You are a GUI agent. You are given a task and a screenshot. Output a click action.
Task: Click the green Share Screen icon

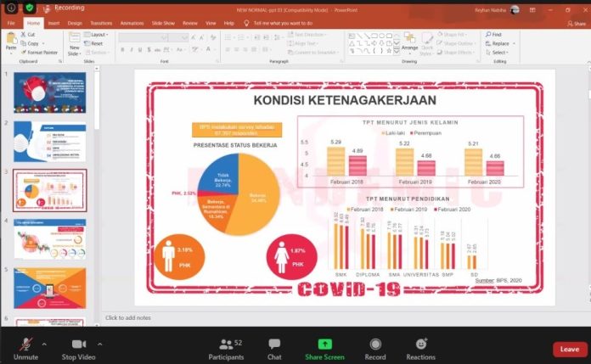(324, 344)
